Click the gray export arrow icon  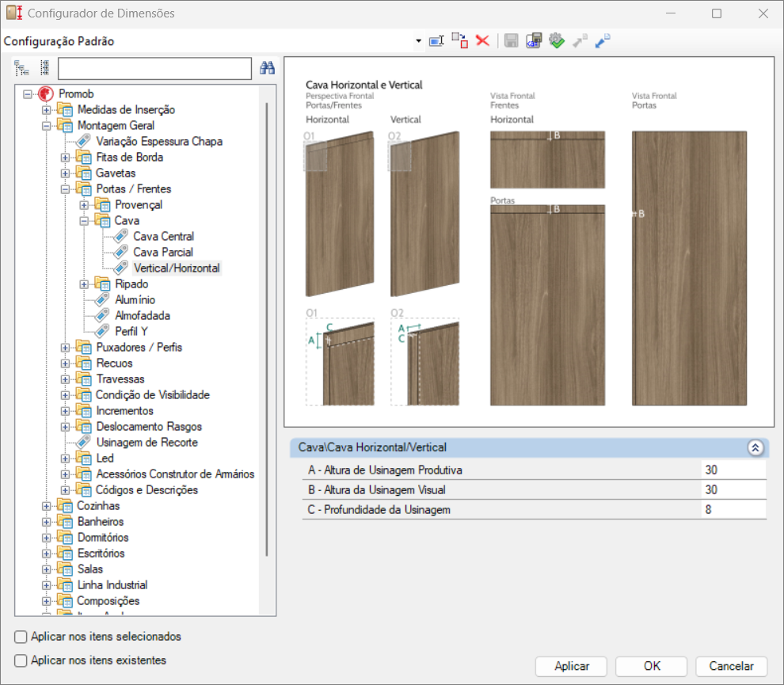click(x=580, y=41)
